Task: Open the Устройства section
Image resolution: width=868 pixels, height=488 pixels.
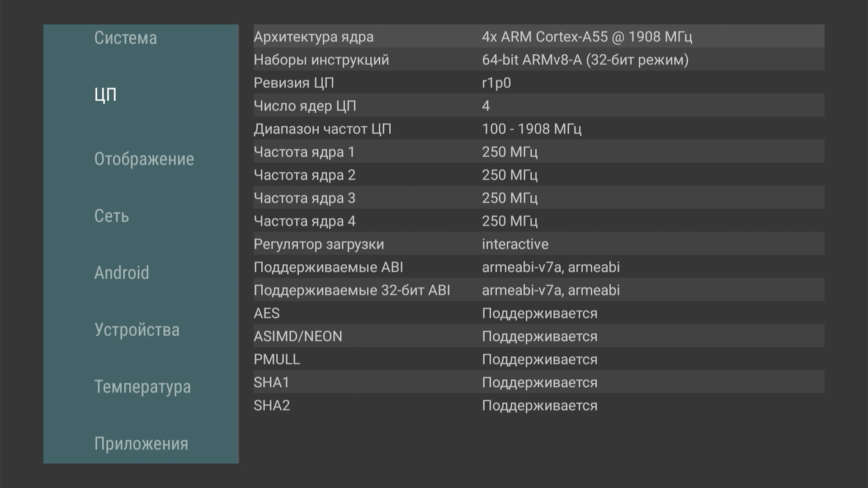Action: coord(137,330)
